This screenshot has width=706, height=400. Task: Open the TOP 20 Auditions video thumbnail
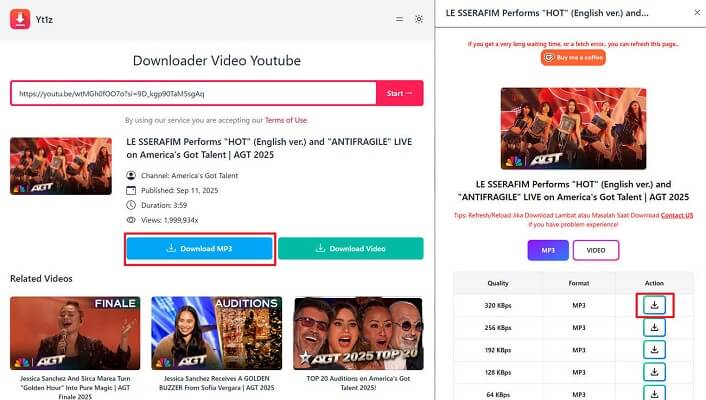pyautogui.click(x=358, y=333)
